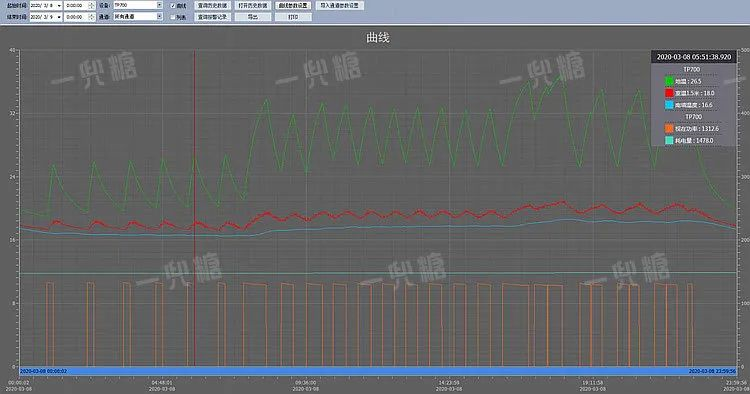Screen dimensions: 750x394
Task: Select the teal legend swatch (1478.0)
Action: [x=669, y=140]
